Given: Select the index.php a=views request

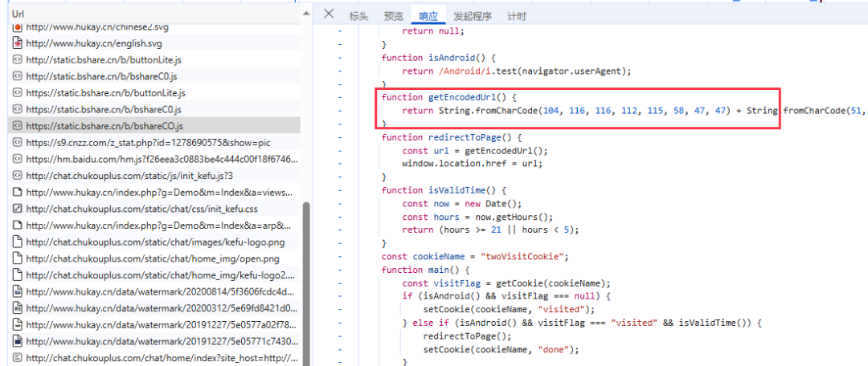Looking at the screenshot, I should click(154, 192).
